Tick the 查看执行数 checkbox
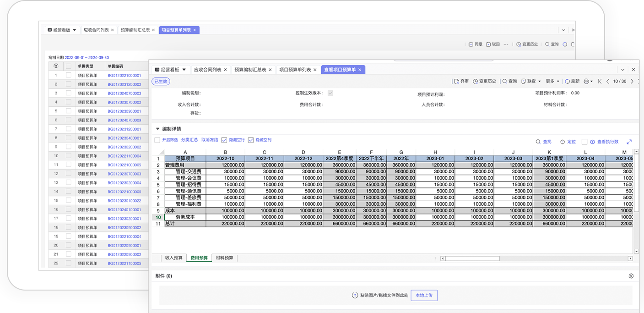This screenshot has height=313, width=644. [584, 142]
